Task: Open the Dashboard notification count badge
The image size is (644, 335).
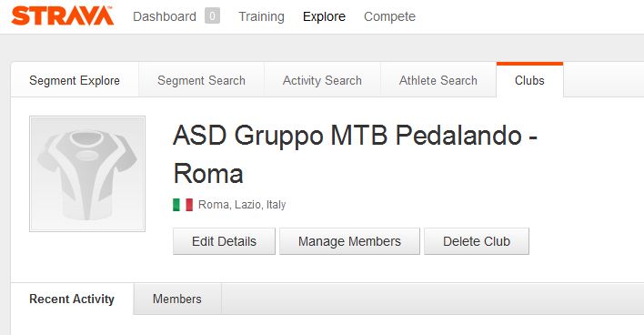Action: pos(212,16)
